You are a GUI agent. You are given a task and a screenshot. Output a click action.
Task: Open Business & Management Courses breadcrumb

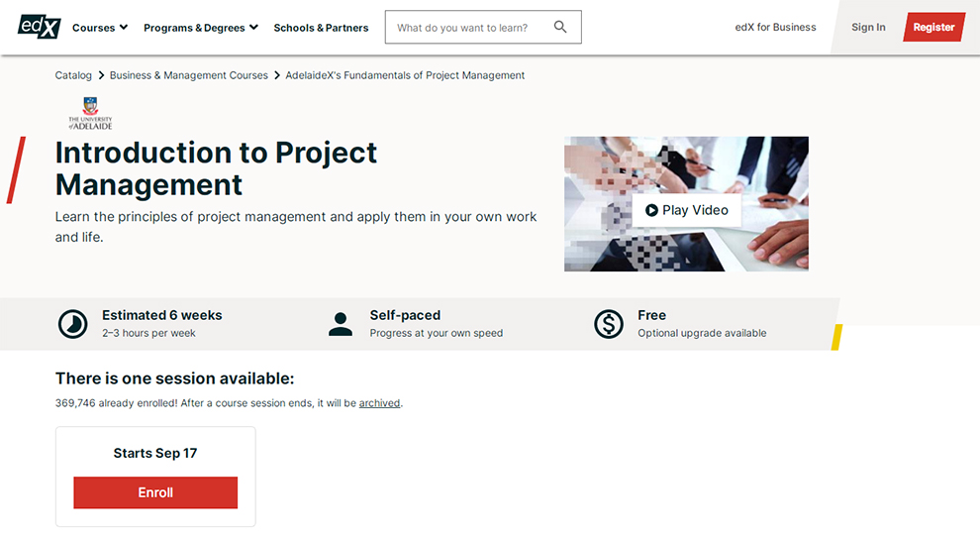point(189,75)
